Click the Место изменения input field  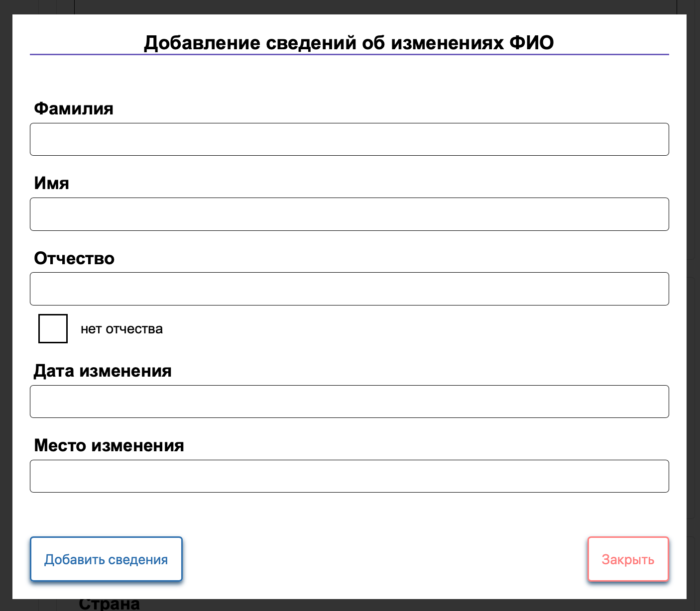(349, 476)
